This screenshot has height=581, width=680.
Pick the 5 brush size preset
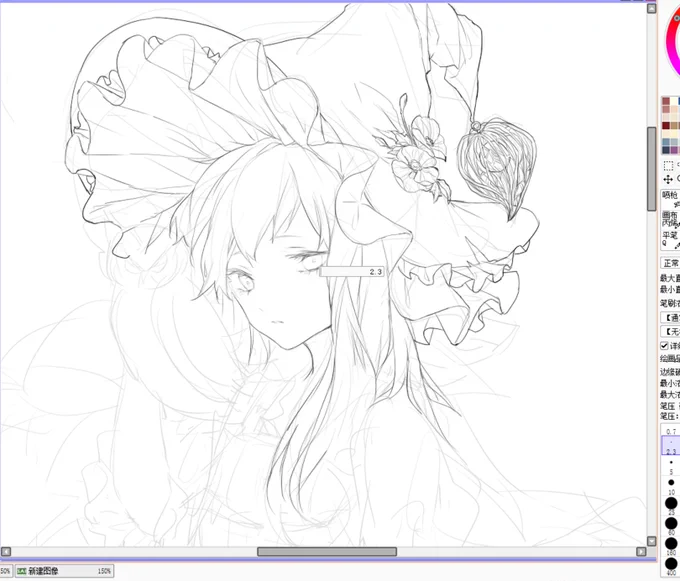(671, 466)
